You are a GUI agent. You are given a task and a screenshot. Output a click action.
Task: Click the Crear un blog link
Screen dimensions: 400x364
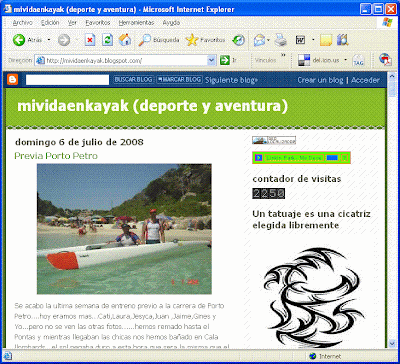[320, 80]
